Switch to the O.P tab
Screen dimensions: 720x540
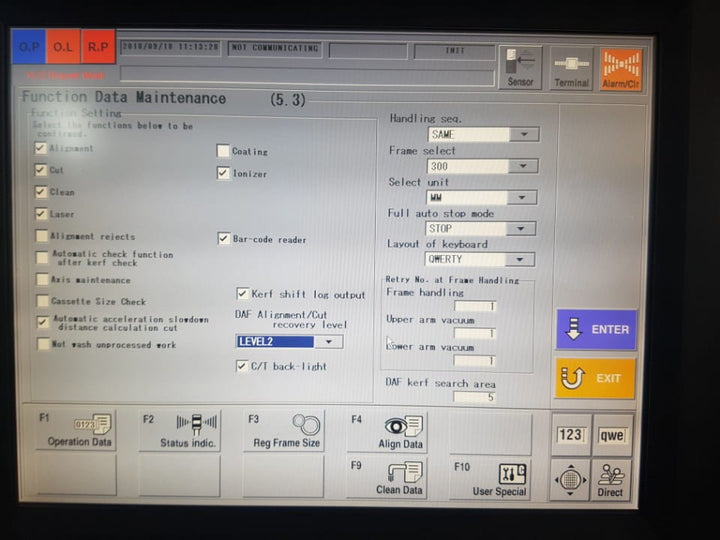pyautogui.click(x=28, y=46)
